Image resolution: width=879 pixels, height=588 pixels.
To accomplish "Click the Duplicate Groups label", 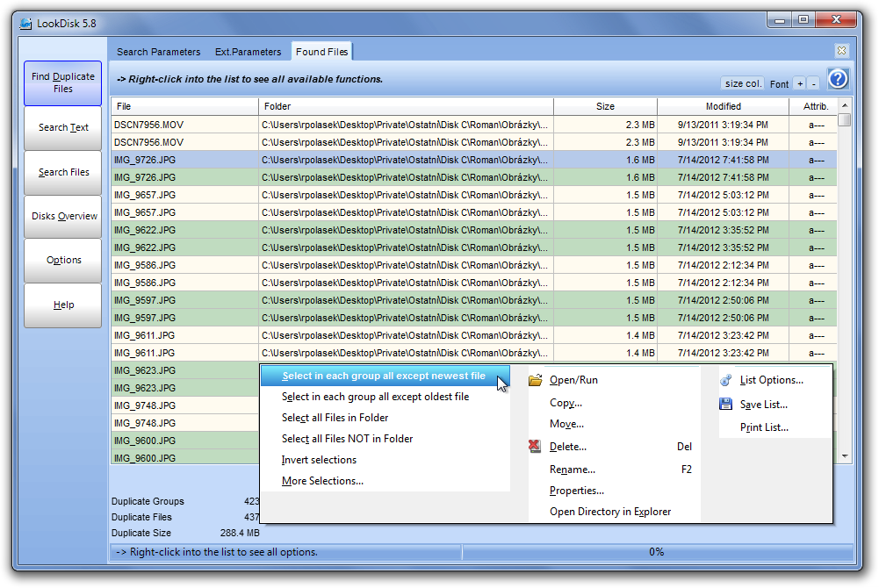I will [148, 501].
